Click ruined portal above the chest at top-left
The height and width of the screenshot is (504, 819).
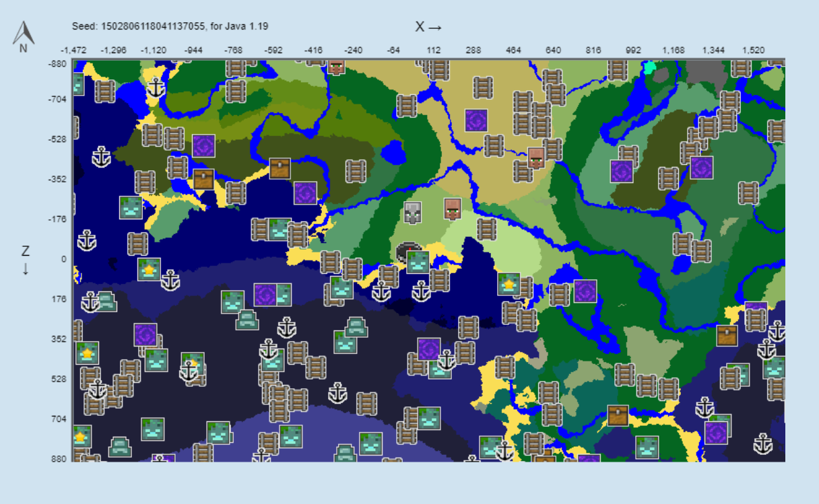coord(203,146)
